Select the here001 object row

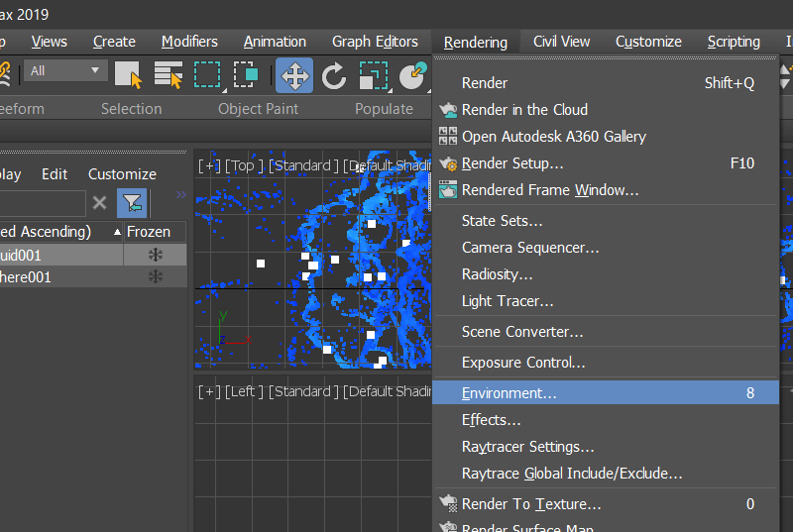tap(60, 276)
